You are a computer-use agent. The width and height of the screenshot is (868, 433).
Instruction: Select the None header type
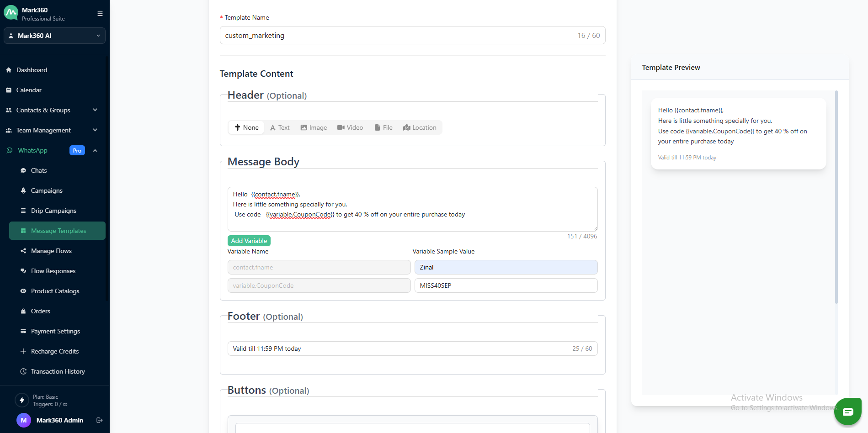click(246, 127)
